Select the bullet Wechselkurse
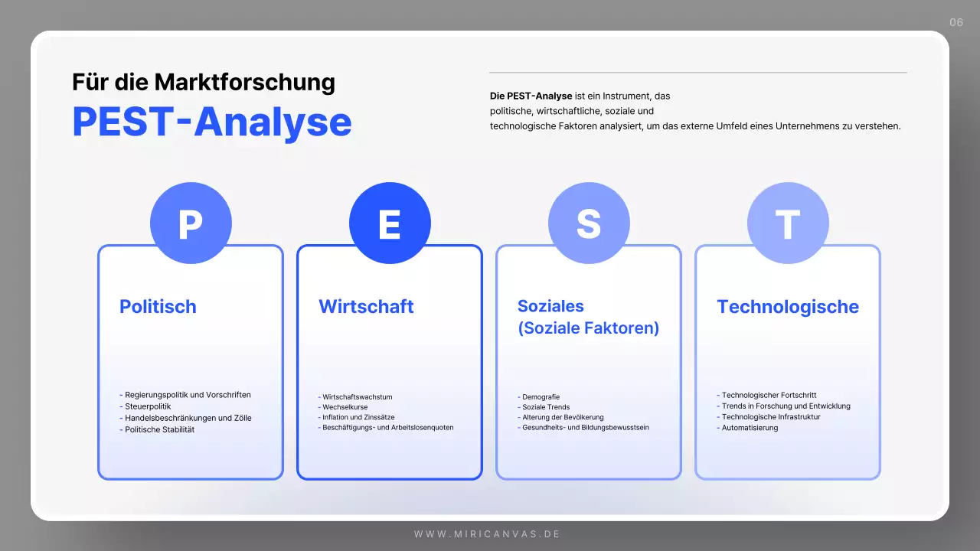980x551 pixels. pyautogui.click(x=346, y=406)
